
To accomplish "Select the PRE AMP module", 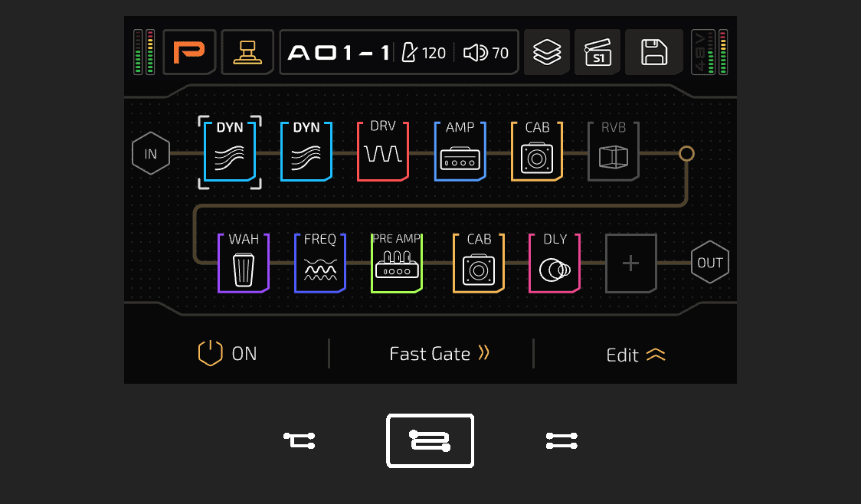I will (397, 263).
